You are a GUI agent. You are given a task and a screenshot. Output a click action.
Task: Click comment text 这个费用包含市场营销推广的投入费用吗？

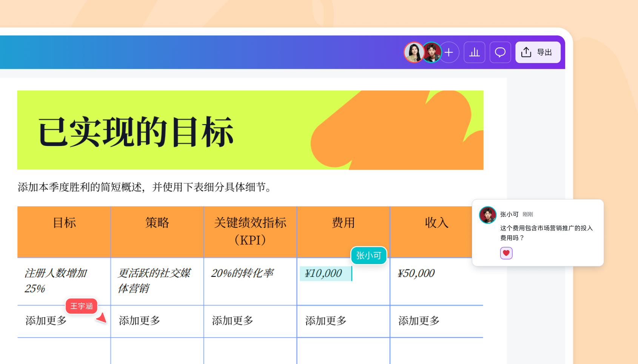point(546,233)
